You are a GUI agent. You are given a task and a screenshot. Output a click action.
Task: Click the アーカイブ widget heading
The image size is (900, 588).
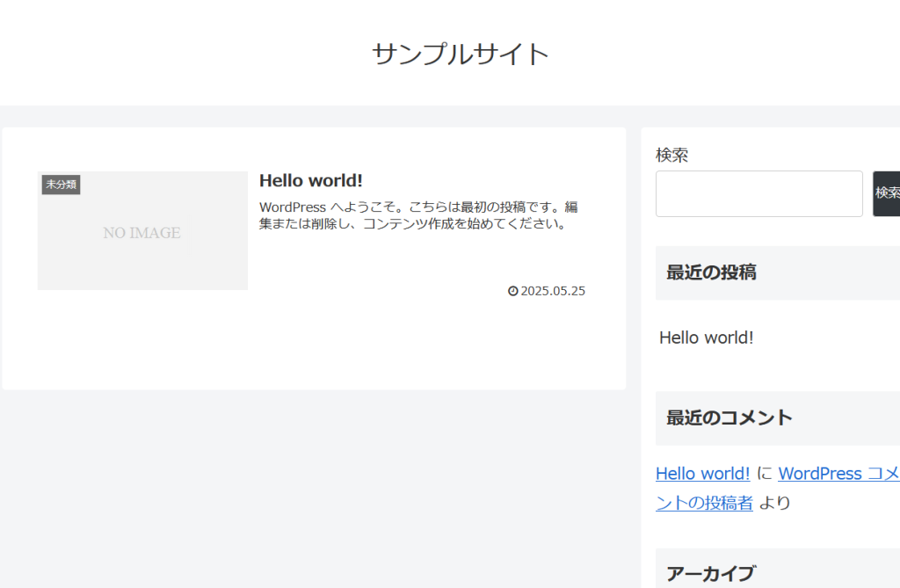pyautogui.click(x=711, y=574)
